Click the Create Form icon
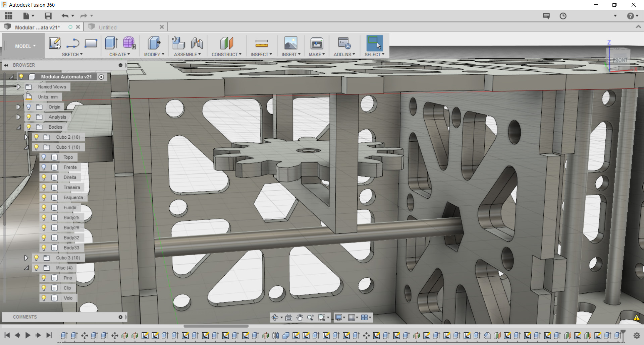 click(129, 43)
